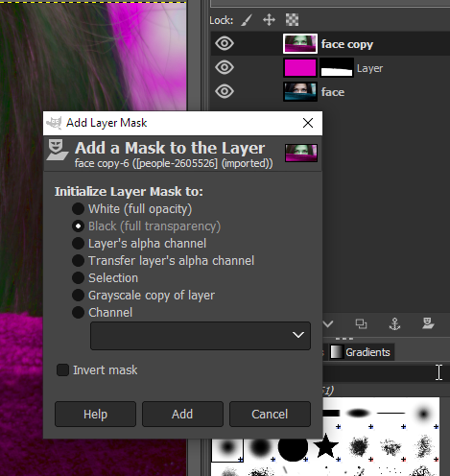The width and height of the screenshot is (450, 476).
Task: Click the brush filter text field
Action: tap(387, 373)
